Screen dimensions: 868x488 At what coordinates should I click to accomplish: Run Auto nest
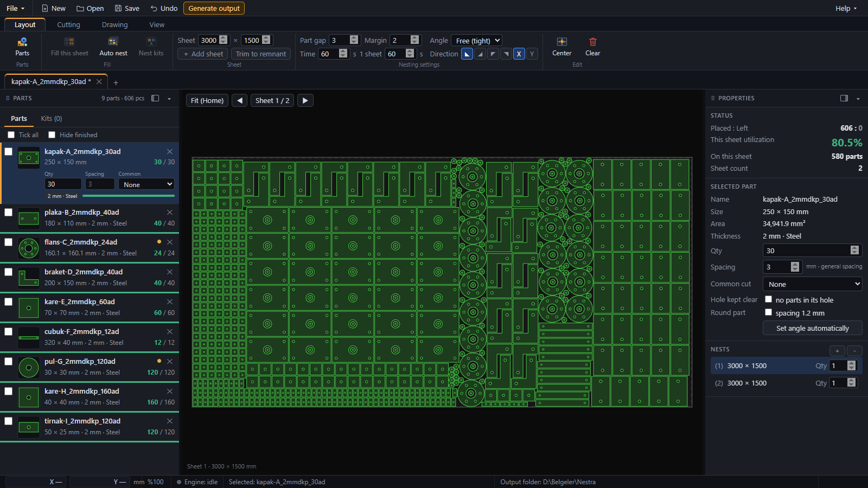[x=113, y=47]
